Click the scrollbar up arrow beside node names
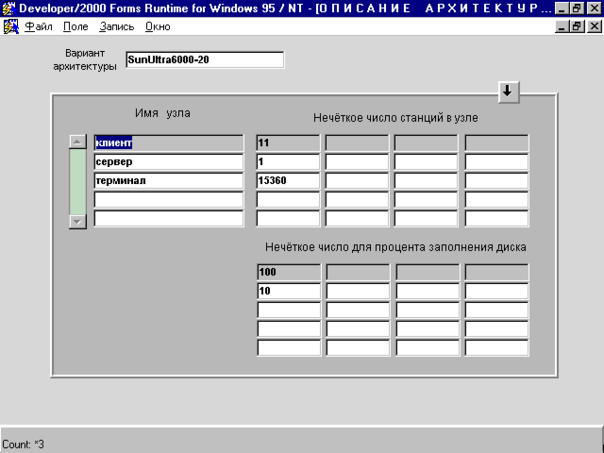604x453 pixels. [77, 141]
